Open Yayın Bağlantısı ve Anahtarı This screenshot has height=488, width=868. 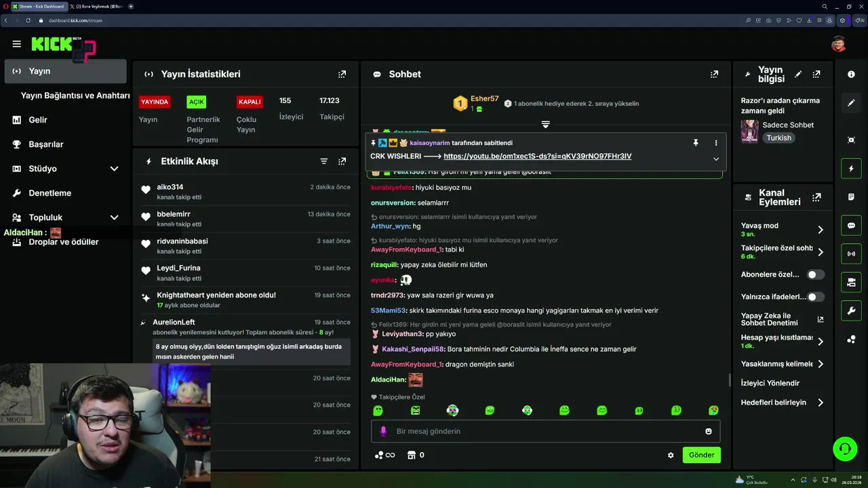[x=75, y=96]
